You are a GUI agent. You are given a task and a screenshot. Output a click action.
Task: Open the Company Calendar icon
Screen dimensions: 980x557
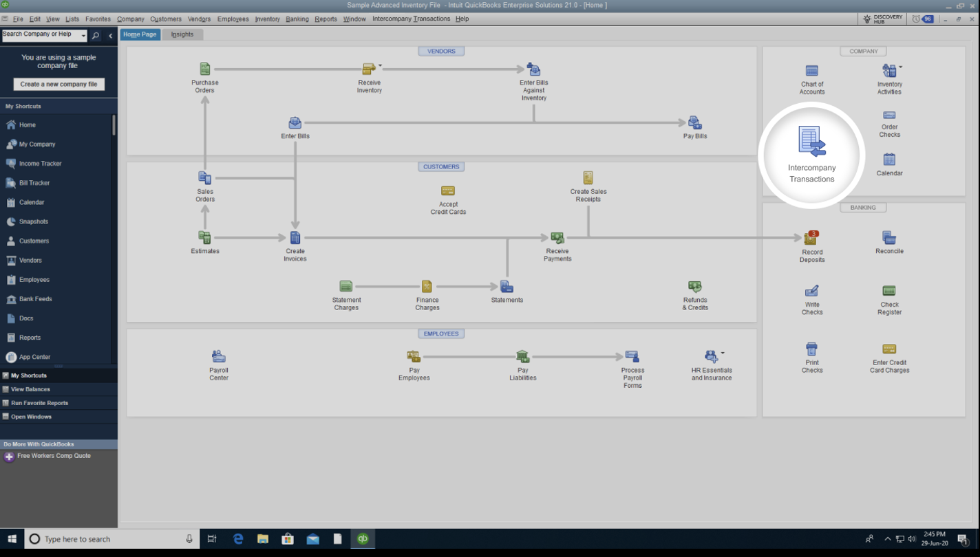[889, 160]
